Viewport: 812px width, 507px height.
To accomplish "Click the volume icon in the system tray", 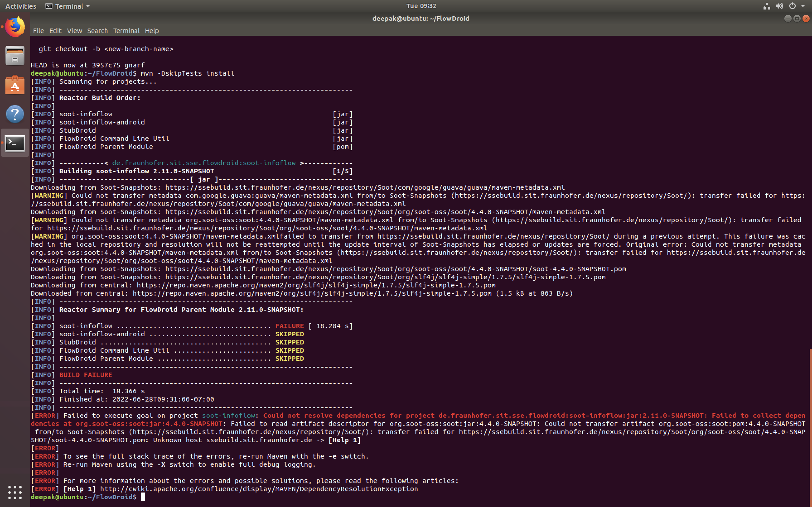I will pyautogui.click(x=779, y=6).
